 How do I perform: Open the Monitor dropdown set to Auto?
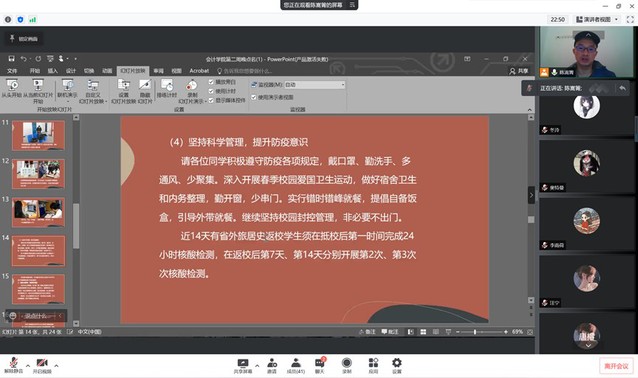click(x=315, y=85)
